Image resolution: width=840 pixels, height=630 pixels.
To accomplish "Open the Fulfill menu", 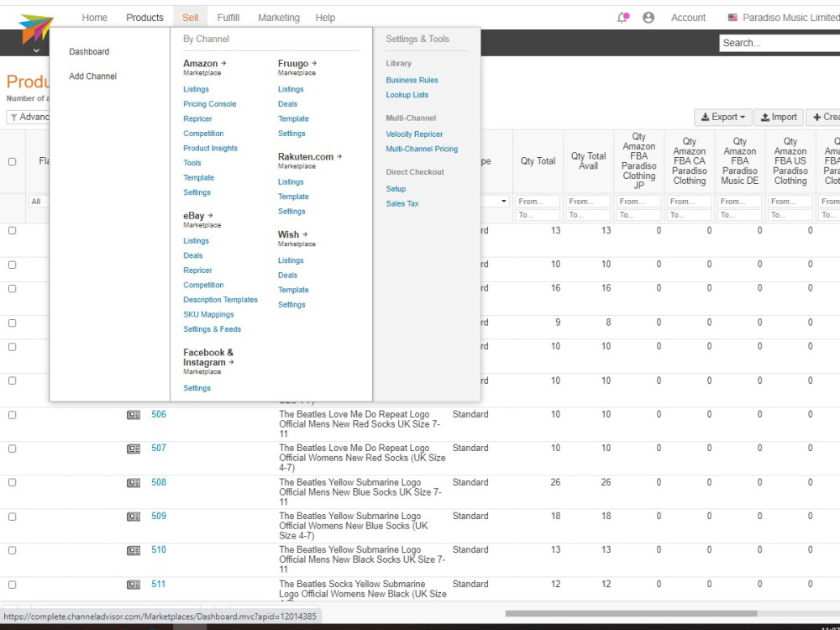I will point(228,18).
